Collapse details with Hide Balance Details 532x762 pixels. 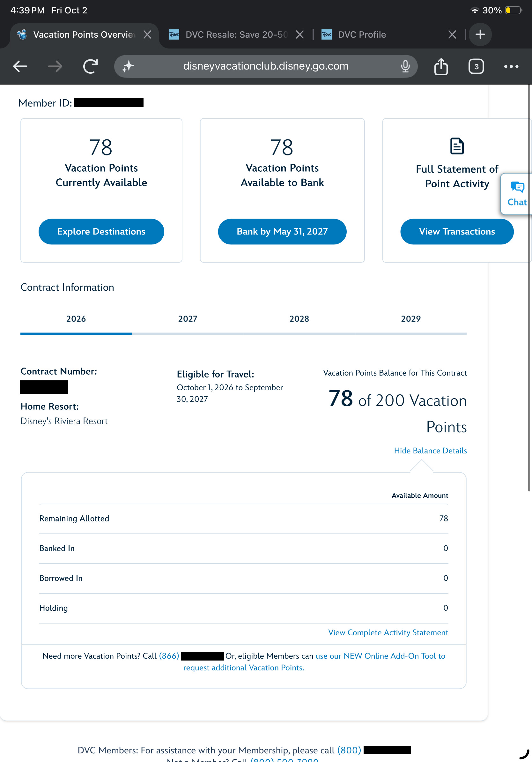point(430,450)
